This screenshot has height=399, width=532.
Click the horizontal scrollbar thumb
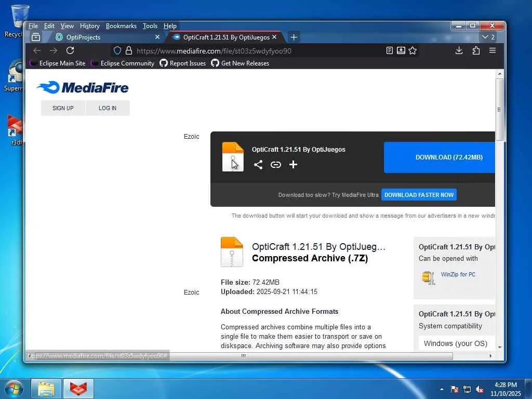pyautogui.click(x=243, y=356)
